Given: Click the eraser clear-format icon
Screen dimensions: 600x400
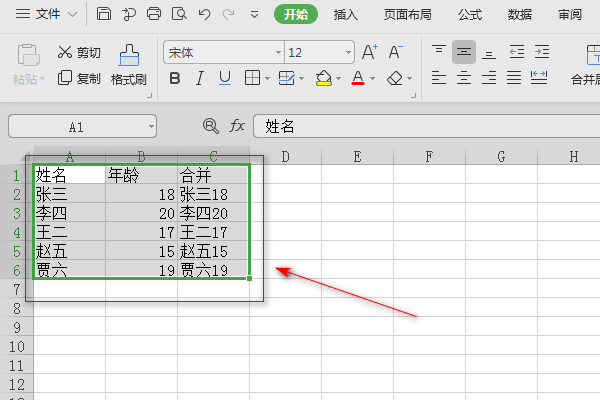Looking at the screenshot, I should 395,78.
